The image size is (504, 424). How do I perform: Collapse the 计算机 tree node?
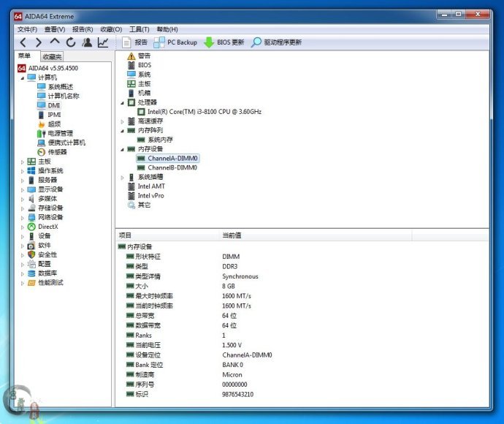coord(22,78)
